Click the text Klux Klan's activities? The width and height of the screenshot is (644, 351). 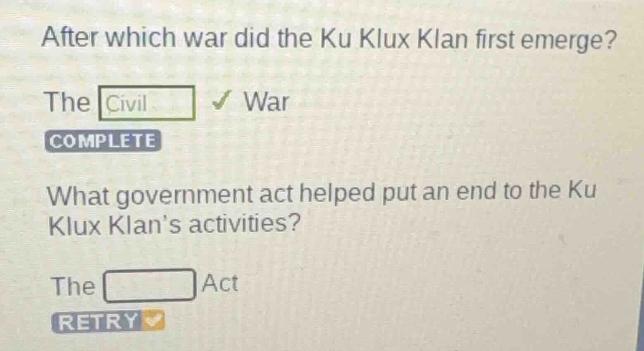tap(174, 224)
